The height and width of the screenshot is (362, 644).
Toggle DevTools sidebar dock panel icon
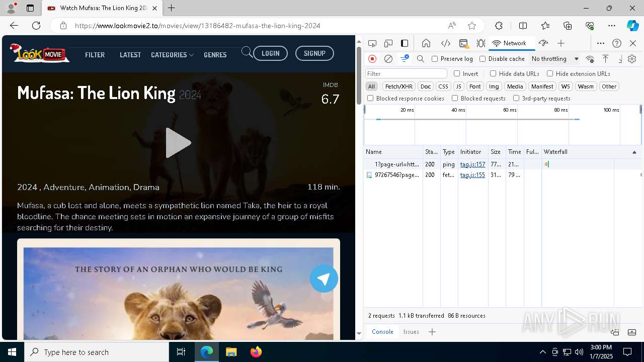405,43
